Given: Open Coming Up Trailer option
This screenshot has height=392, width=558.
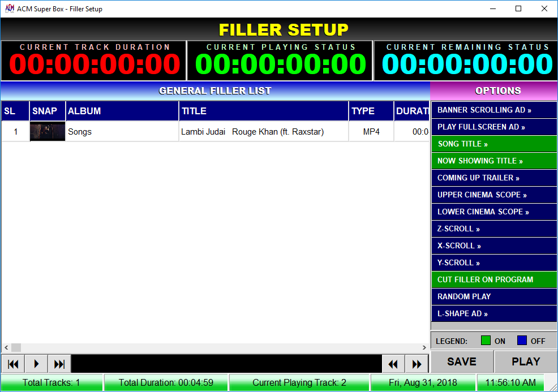Looking at the screenshot, I should tap(494, 178).
